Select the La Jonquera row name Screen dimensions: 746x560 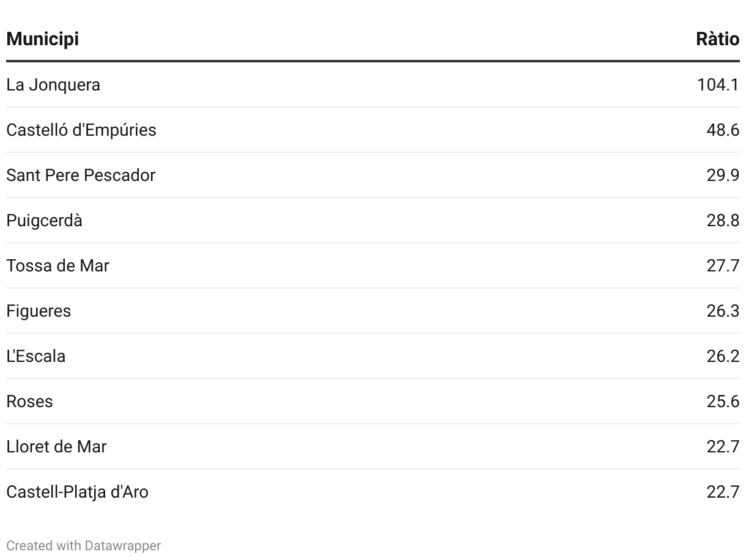click(53, 84)
